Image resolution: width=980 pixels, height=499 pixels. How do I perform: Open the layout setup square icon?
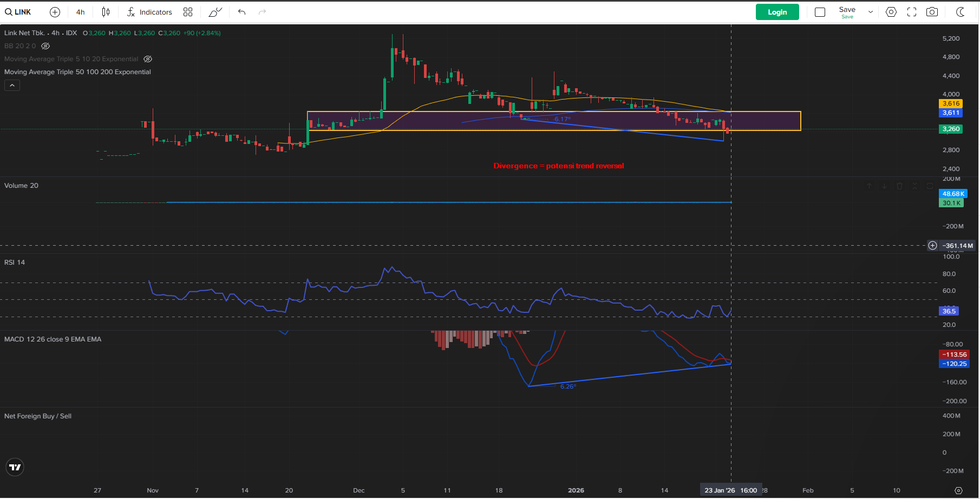click(x=820, y=12)
